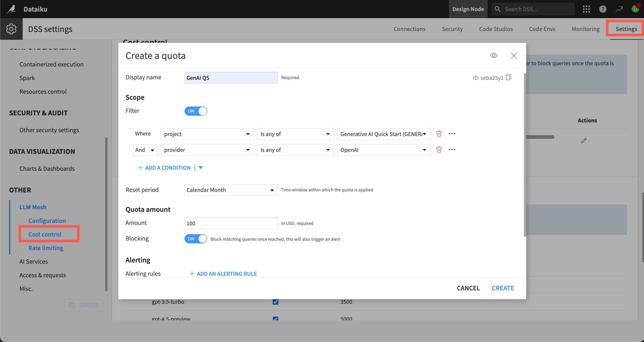Disable the Blocking toggle
Viewport: 644px width, 342px height.
[196, 239]
